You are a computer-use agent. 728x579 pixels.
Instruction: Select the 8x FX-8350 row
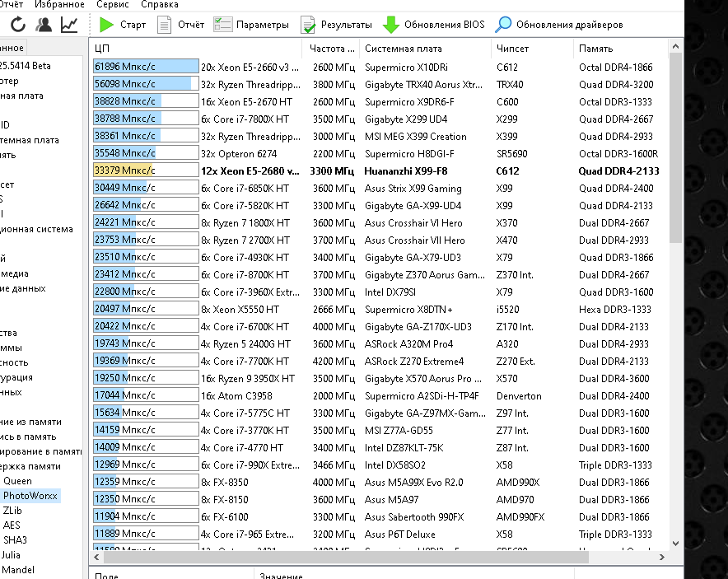pyautogui.click(x=378, y=483)
